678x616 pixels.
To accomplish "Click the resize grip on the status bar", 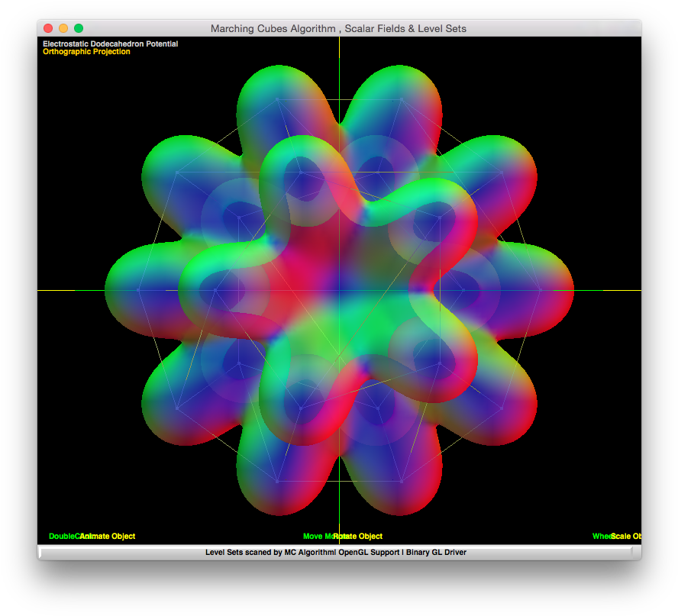I will coord(635,553).
